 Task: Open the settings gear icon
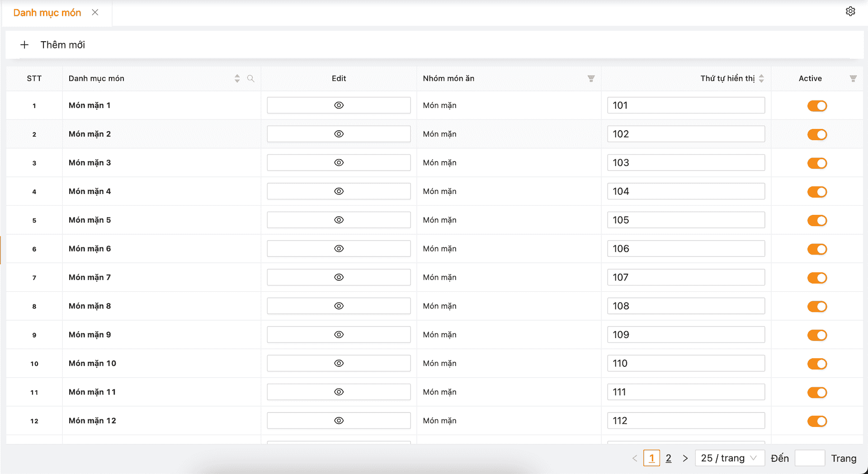pyautogui.click(x=850, y=11)
